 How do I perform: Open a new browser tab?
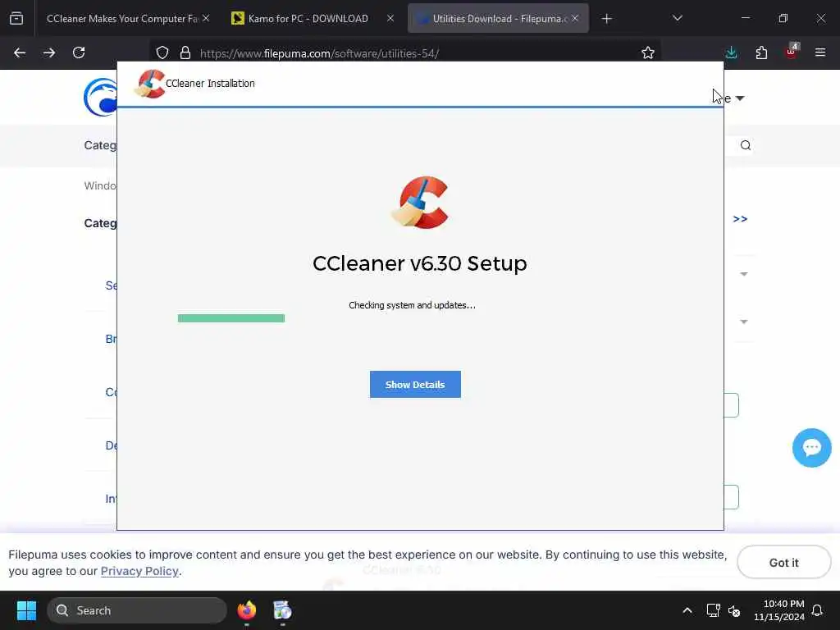pos(606,19)
